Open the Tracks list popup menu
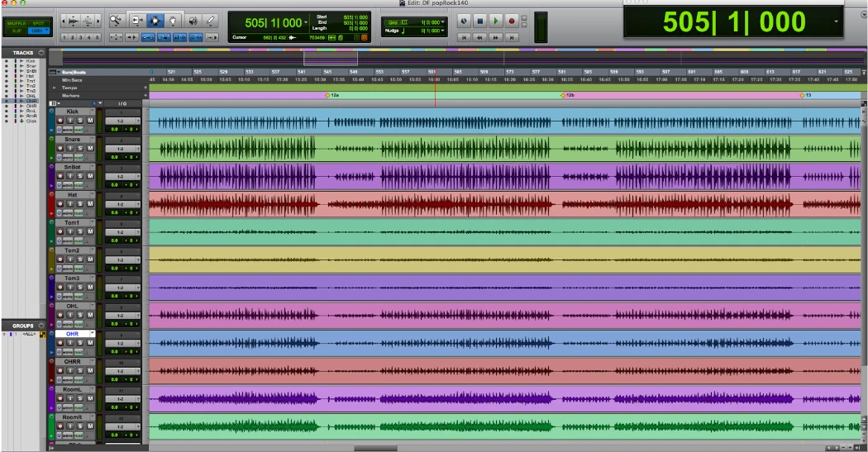 pyautogui.click(x=41, y=53)
